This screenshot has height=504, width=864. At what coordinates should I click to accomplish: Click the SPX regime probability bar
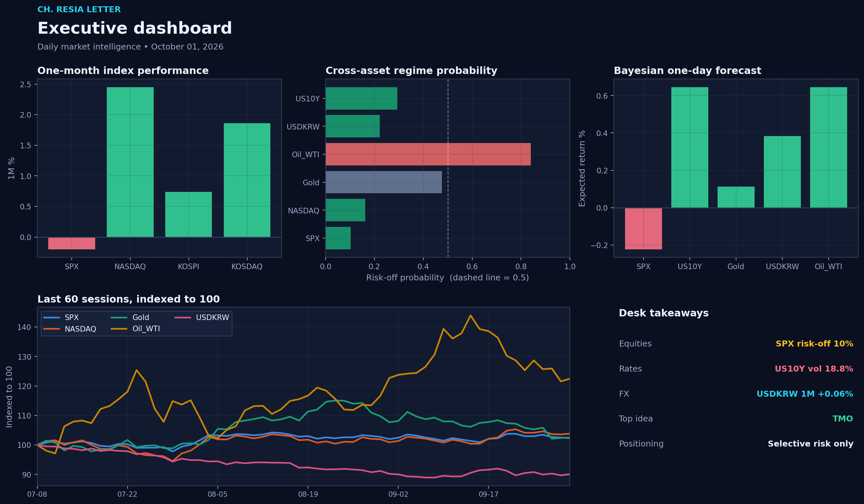338,238
